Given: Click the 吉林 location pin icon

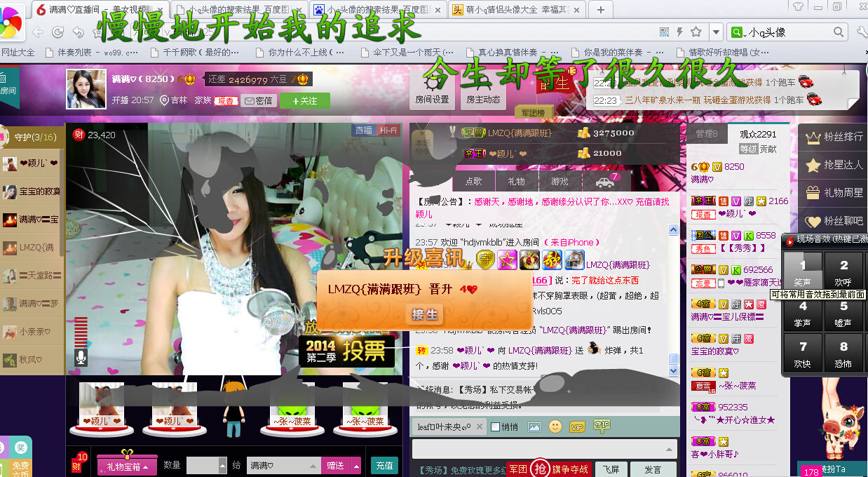Looking at the screenshot, I should (165, 100).
